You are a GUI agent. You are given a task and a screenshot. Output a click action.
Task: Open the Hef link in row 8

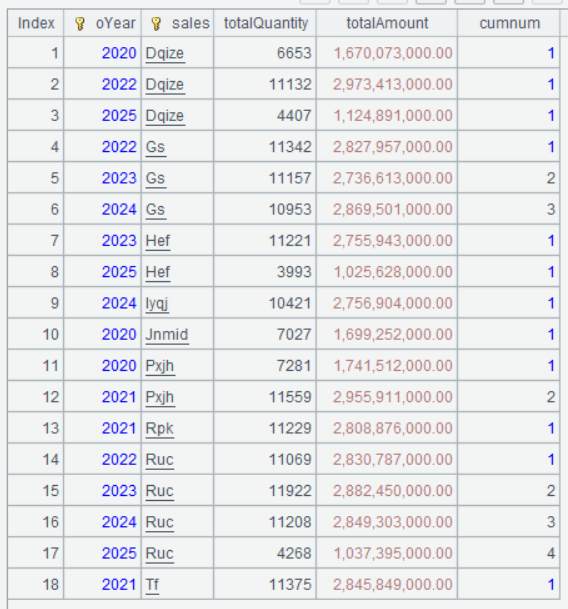(158, 272)
